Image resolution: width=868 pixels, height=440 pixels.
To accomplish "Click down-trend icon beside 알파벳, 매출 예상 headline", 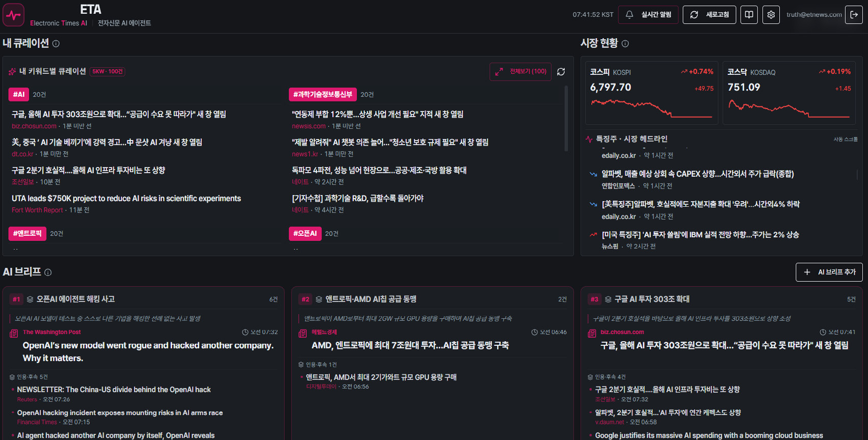I will tap(593, 174).
